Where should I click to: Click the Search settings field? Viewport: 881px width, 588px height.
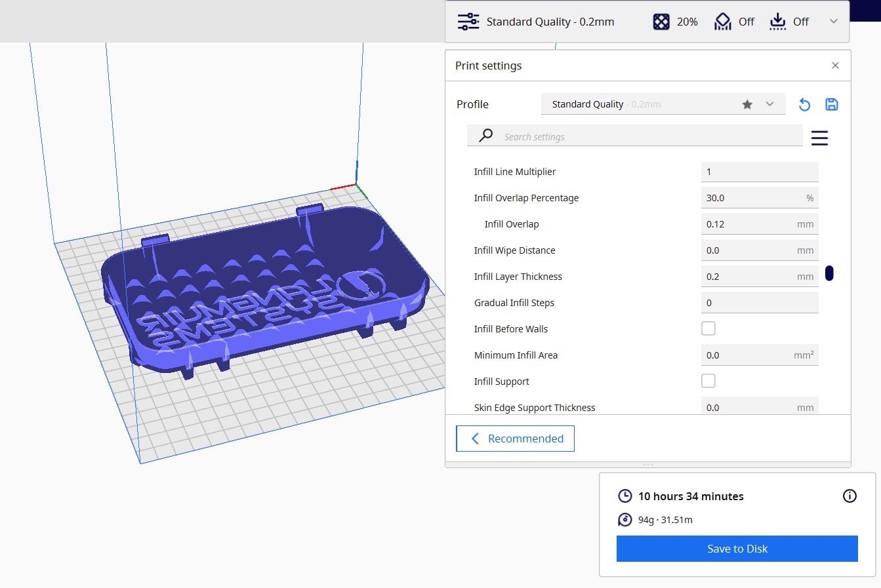click(635, 136)
